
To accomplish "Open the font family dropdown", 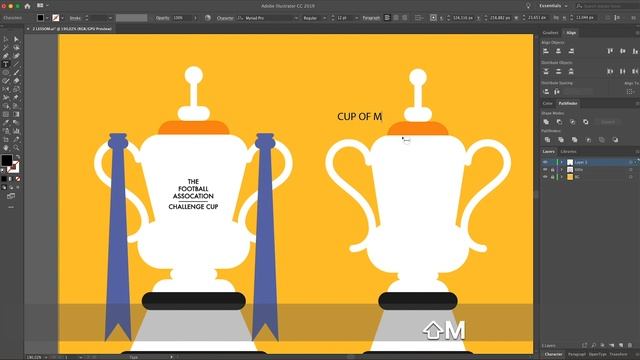I will [296, 18].
